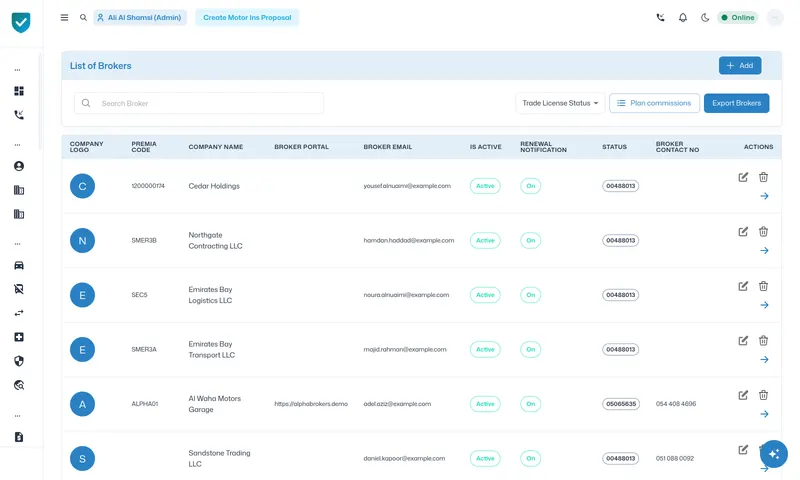Open sidebar phone calls icon

click(x=19, y=115)
